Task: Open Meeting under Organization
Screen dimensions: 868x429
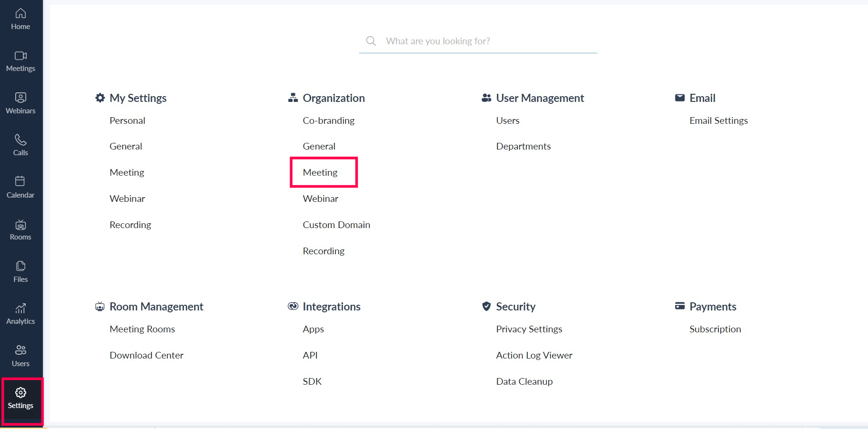Action: [320, 172]
